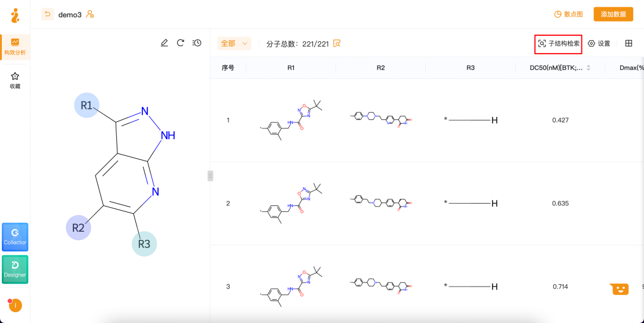Viewport: 644px width, 323px height.
Task: Click the molecule search icon after 221/221
Action: (337, 44)
